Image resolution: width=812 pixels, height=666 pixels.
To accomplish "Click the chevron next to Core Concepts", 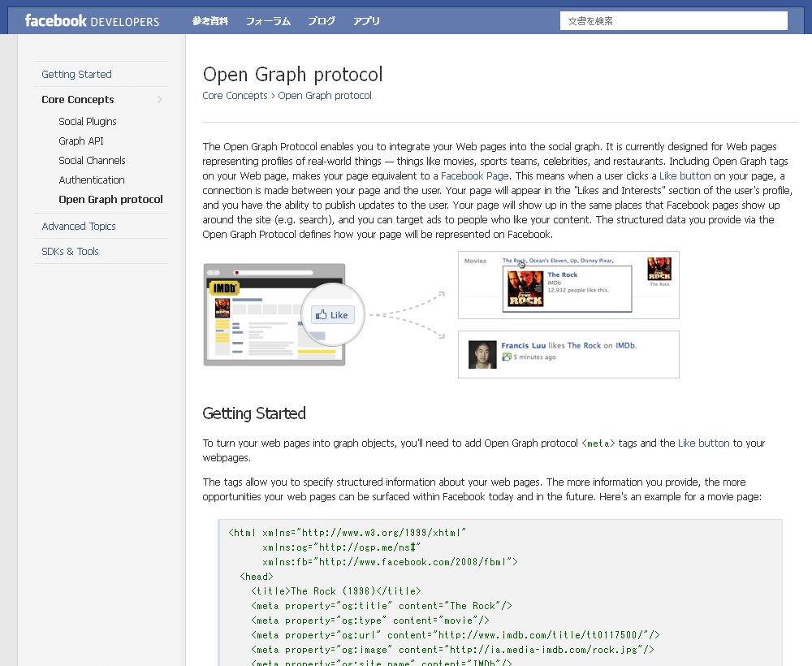I will point(159,99).
